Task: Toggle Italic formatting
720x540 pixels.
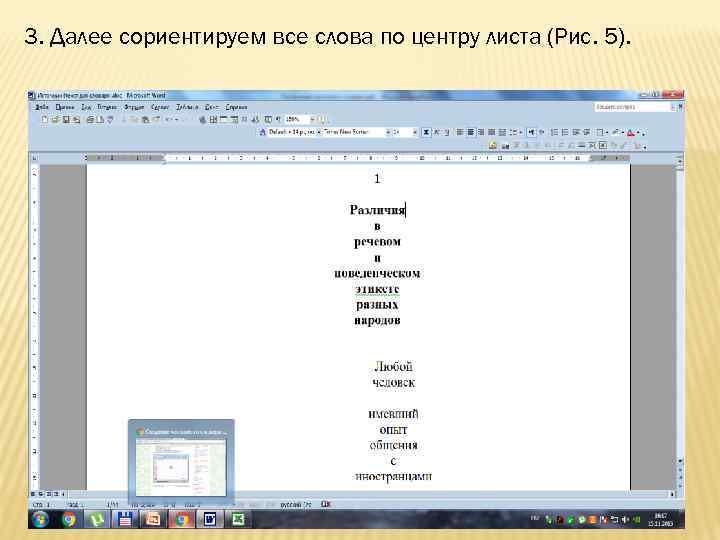Action: click(437, 132)
